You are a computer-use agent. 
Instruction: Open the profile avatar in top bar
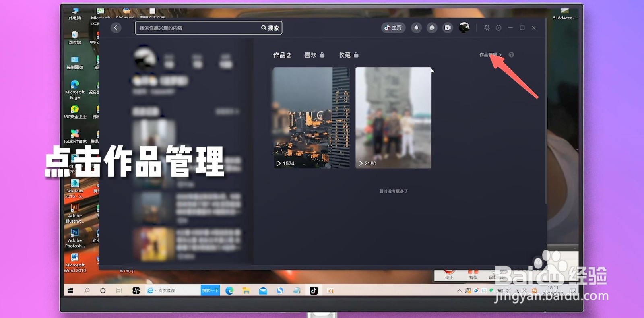[x=464, y=28]
